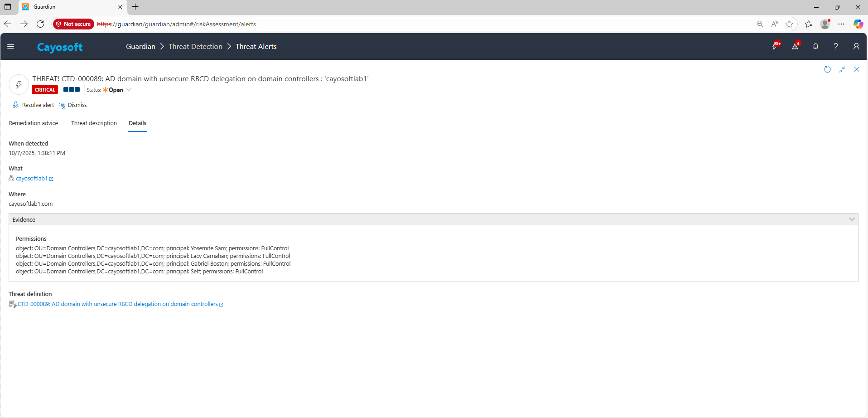
Task: Open the CTD-000089 threat definition link
Action: 118,304
